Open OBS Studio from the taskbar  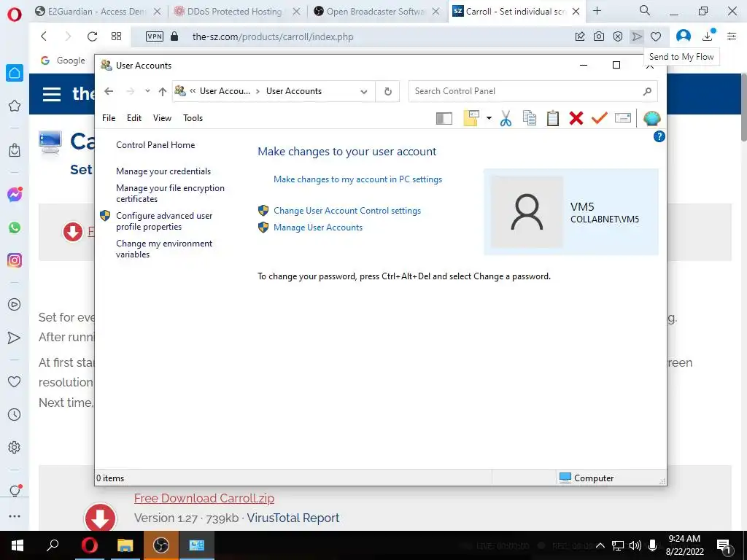[161, 545]
